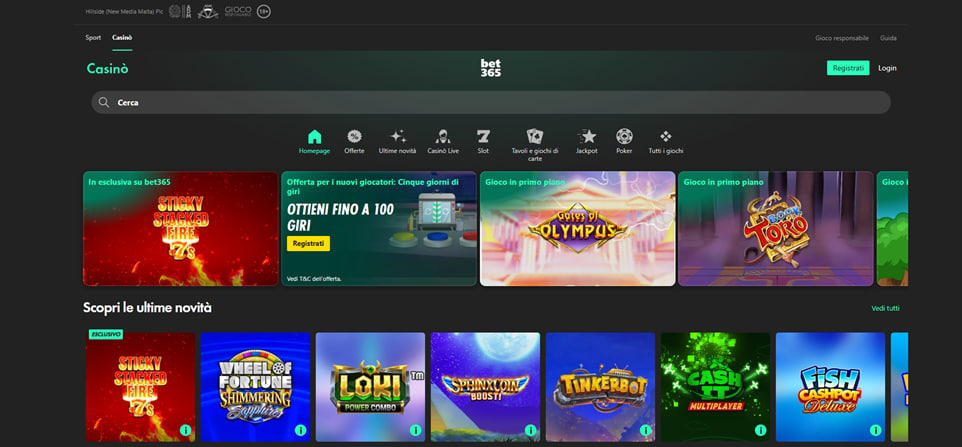Launch Sticky Stacked Fire 7s game tile

(x=140, y=387)
